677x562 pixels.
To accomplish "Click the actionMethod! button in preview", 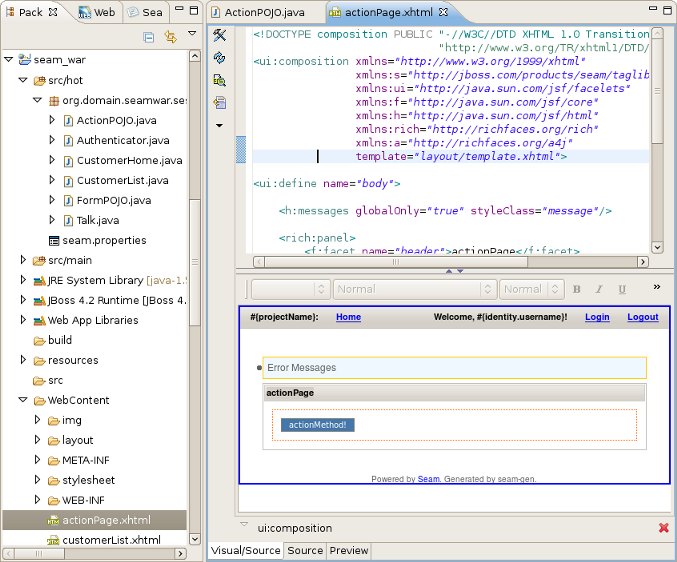I will pyautogui.click(x=317, y=425).
